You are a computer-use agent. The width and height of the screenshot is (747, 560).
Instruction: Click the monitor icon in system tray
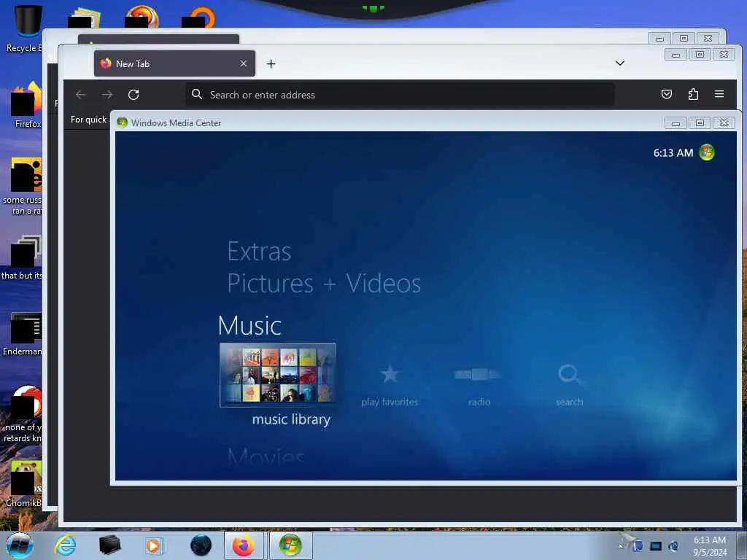(x=656, y=546)
